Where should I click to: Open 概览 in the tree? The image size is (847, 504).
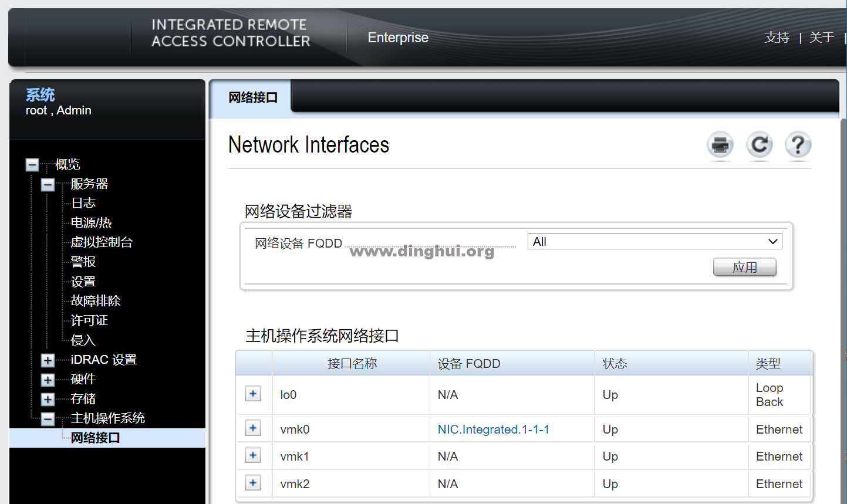coord(68,164)
